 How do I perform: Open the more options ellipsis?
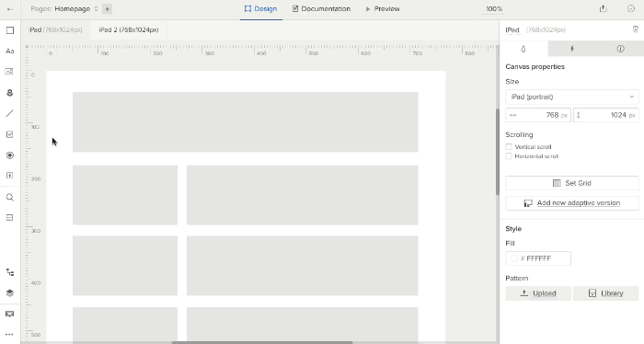point(9,335)
